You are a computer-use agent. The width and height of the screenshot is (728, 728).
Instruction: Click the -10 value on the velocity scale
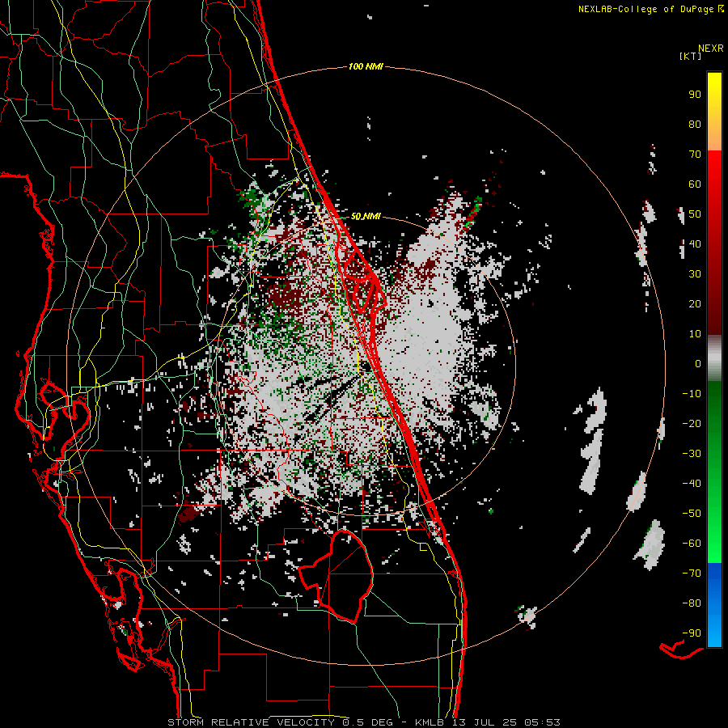[692, 394]
